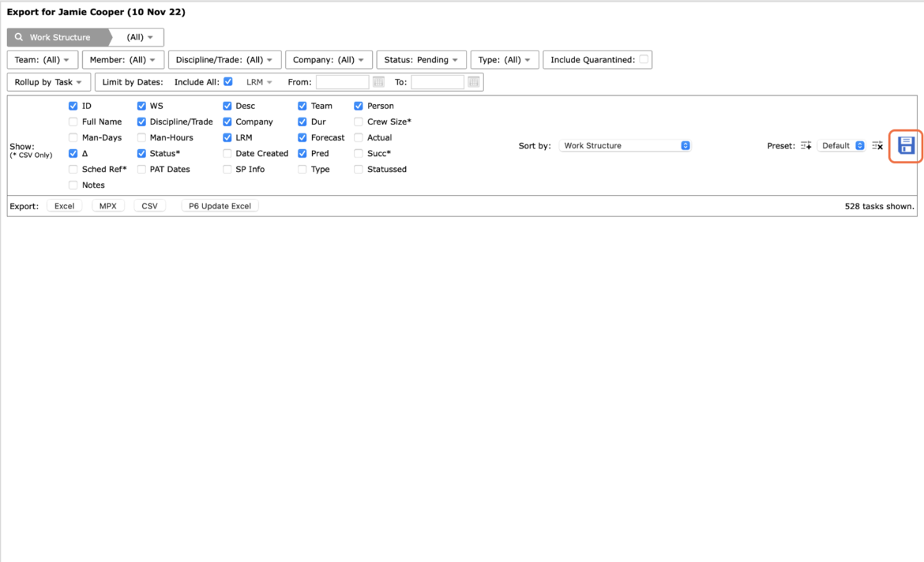Open the LRM date type dropdown
The width and height of the screenshot is (924, 562).
(x=259, y=82)
